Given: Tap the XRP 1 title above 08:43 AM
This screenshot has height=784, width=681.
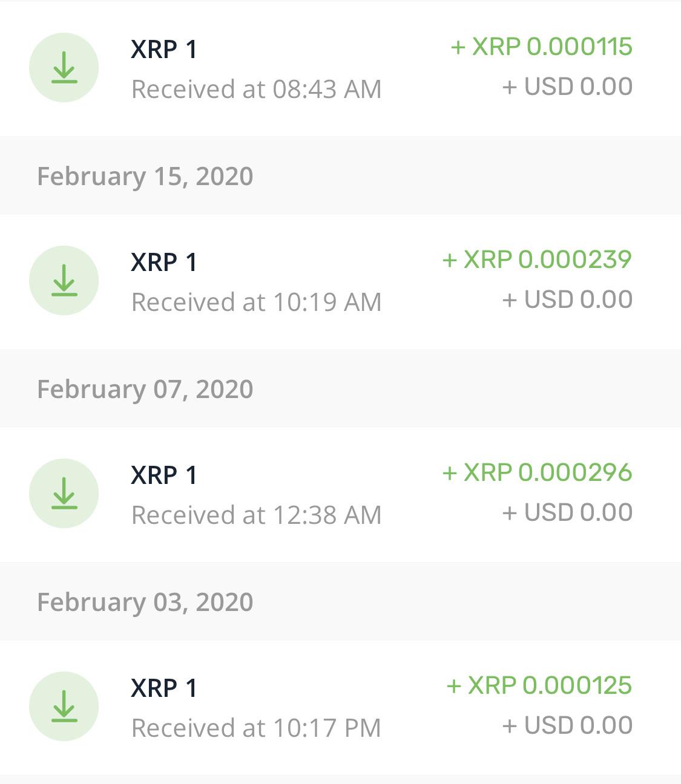Looking at the screenshot, I should click(164, 50).
